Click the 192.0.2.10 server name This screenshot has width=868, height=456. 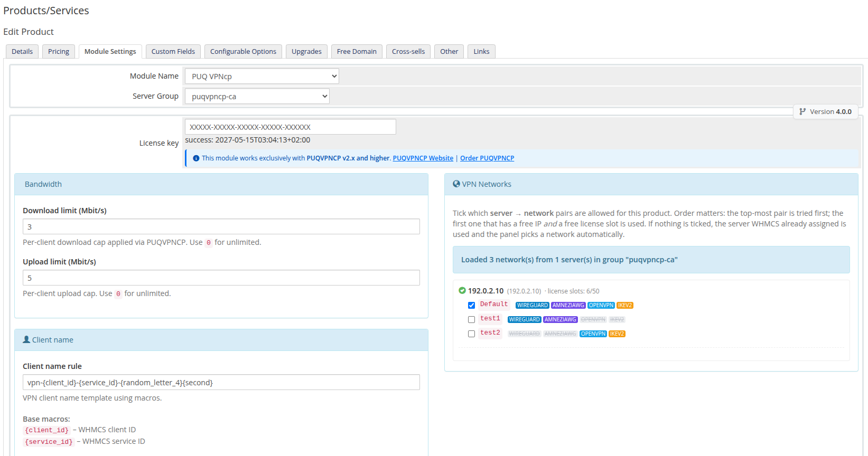[486, 291]
